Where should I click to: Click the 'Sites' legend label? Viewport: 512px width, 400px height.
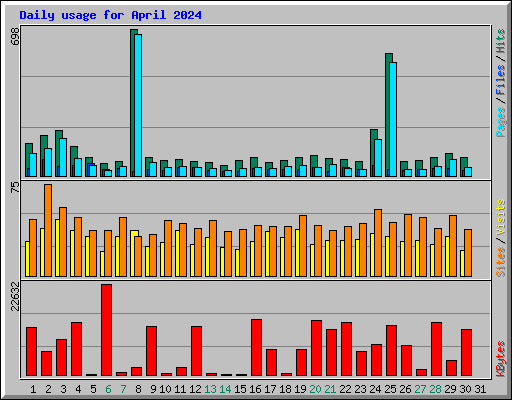501,262
